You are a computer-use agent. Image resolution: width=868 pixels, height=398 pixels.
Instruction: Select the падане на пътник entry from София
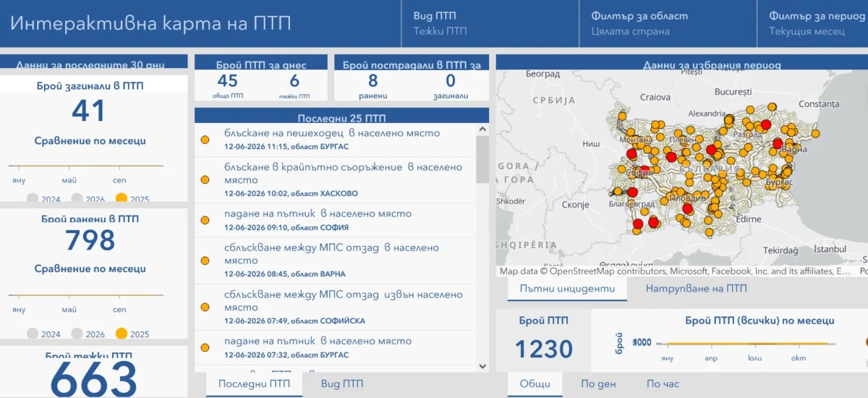pos(336,220)
